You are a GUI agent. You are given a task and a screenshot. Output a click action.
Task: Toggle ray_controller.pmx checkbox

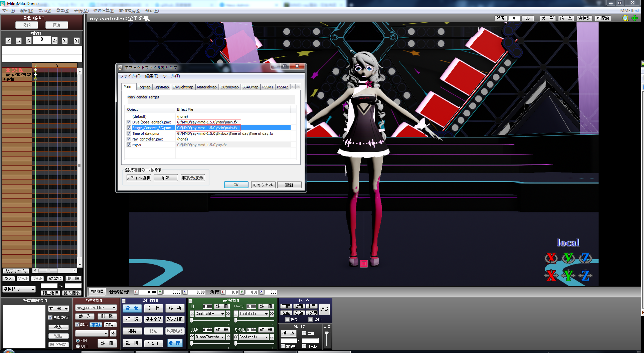(x=129, y=139)
